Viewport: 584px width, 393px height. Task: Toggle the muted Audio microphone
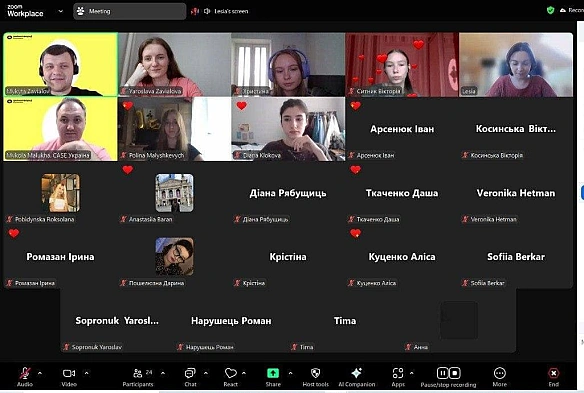tap(25, 373)
